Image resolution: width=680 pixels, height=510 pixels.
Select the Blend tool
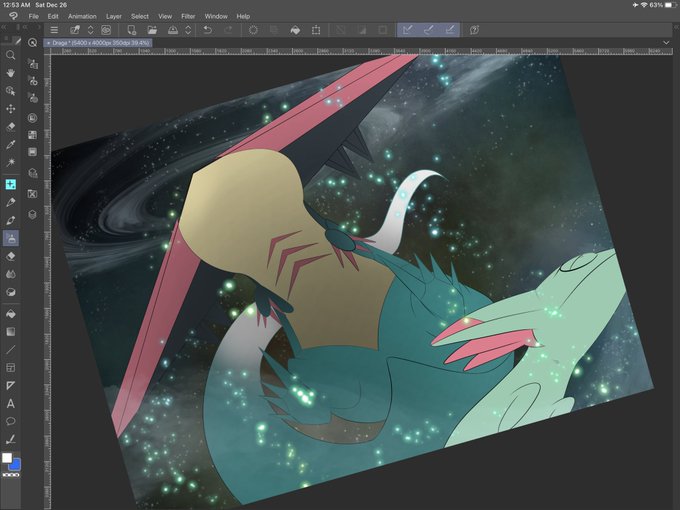point(10,274)
